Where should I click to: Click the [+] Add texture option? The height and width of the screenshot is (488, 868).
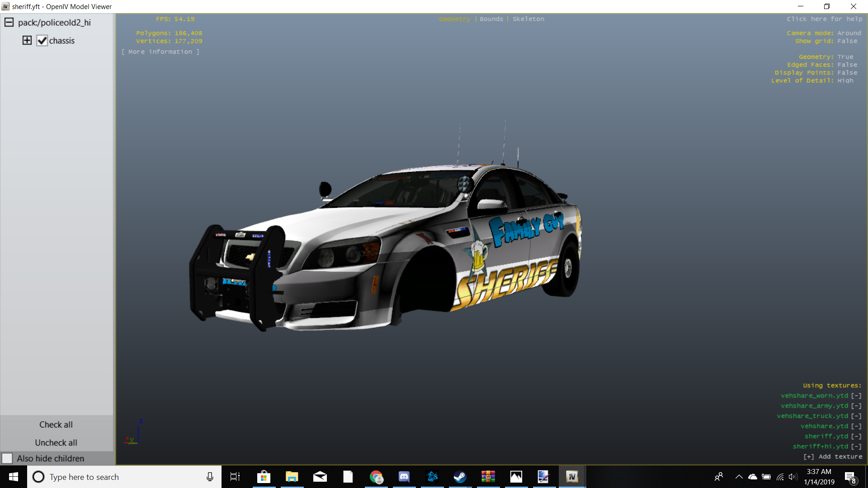tap(833, 457)
